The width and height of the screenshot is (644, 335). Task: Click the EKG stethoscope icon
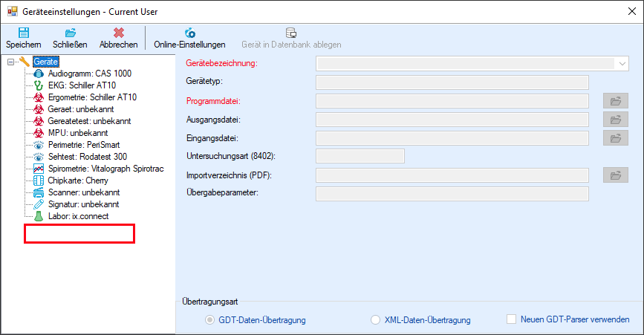pos(39,85)
